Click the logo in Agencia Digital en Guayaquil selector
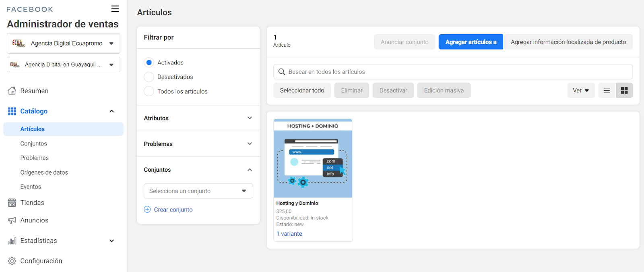This screenshot has height=272, width=644. pyautogui.click(x=15, y=64)
